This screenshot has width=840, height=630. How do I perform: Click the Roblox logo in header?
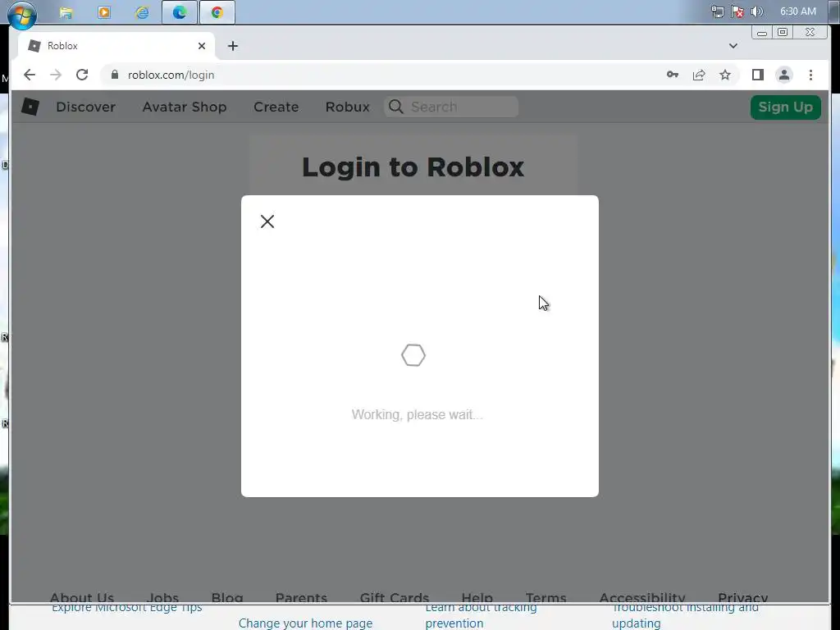click(x=30, y=107)
